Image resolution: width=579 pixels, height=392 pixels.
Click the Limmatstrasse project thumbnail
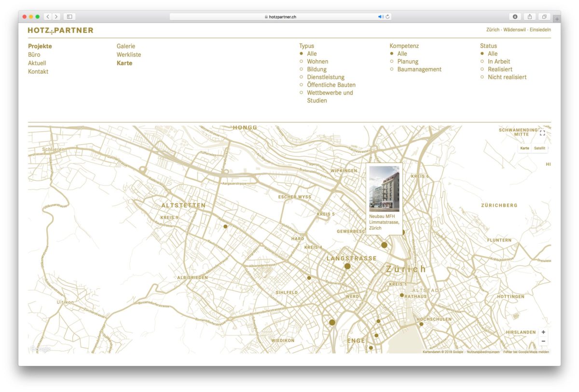pyautogui.click(x=384, y=189)
